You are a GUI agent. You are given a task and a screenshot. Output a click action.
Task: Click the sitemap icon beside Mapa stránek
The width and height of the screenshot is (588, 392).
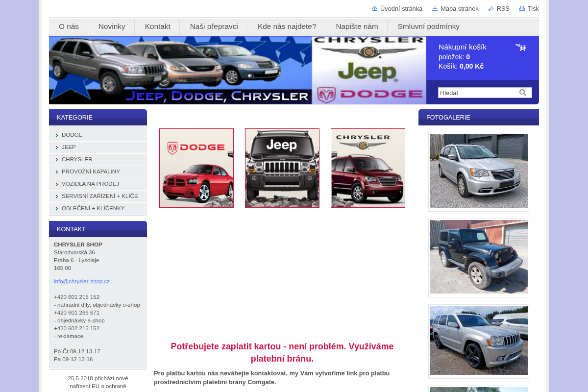coord(435,8)
